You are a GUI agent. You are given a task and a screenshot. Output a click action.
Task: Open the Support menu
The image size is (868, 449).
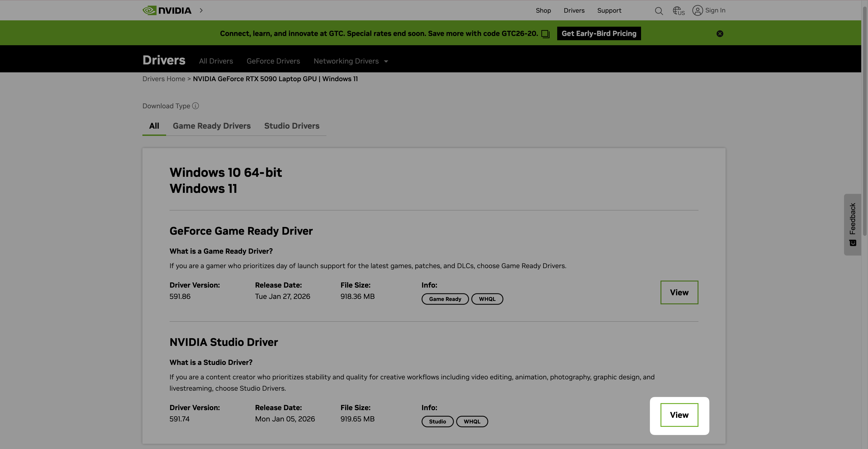coord(609,10)
